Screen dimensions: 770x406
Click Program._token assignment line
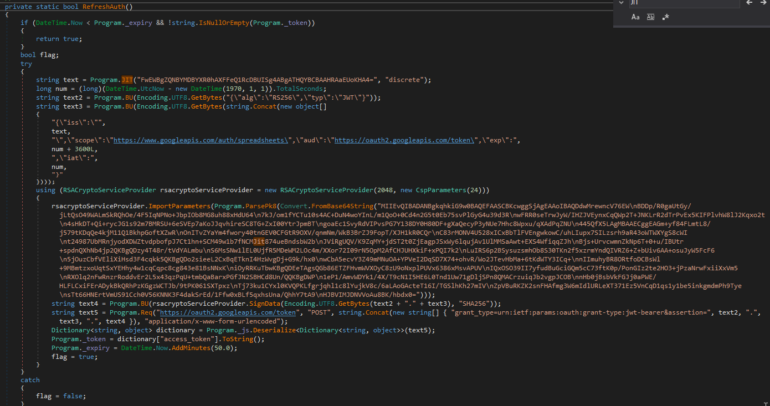click(x=158, y=339)
